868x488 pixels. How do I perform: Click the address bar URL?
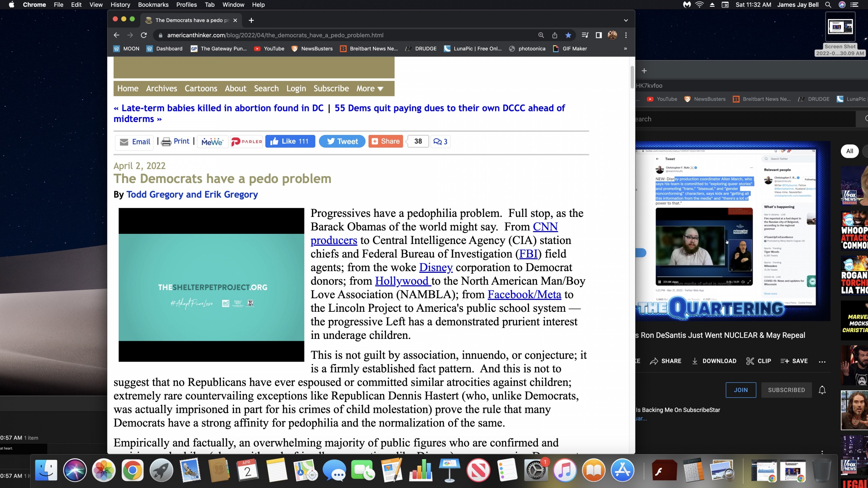(275, 35)
